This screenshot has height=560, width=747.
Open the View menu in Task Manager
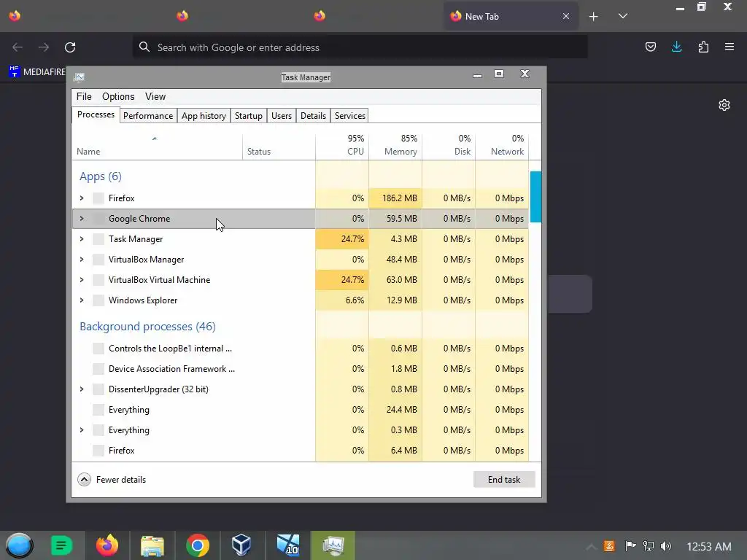(155, 97)
